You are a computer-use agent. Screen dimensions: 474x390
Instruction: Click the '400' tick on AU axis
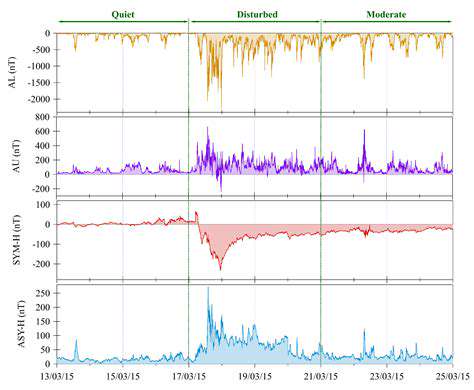(x=43, y=146)
